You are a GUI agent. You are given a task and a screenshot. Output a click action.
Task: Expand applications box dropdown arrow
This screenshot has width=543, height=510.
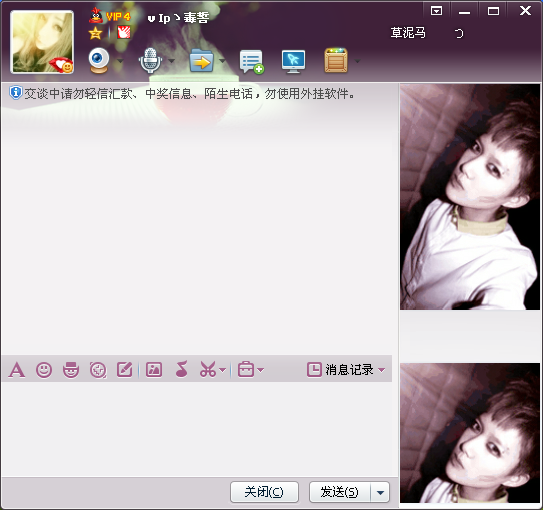pos(357,61)
